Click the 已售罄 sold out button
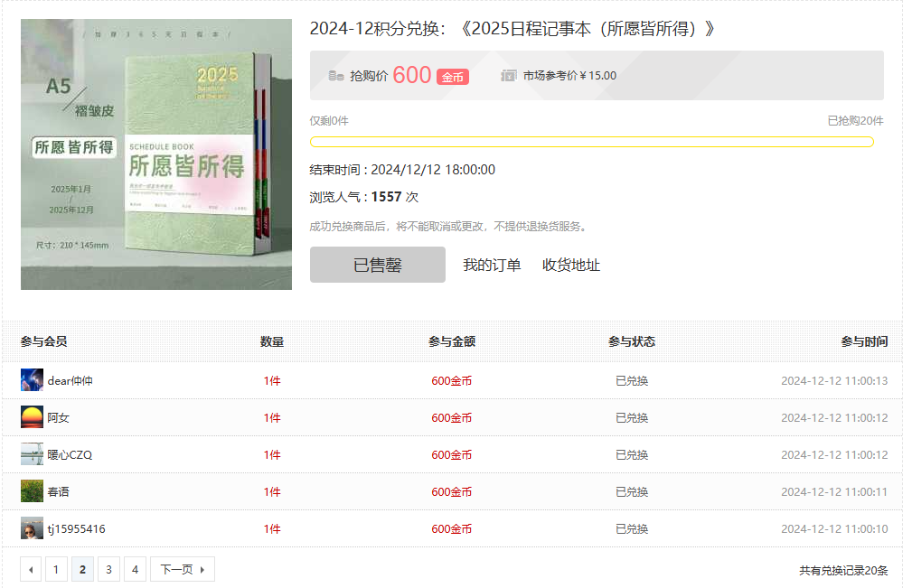The width and height of the screenshot is (912, 588). (x=377, y=265)
